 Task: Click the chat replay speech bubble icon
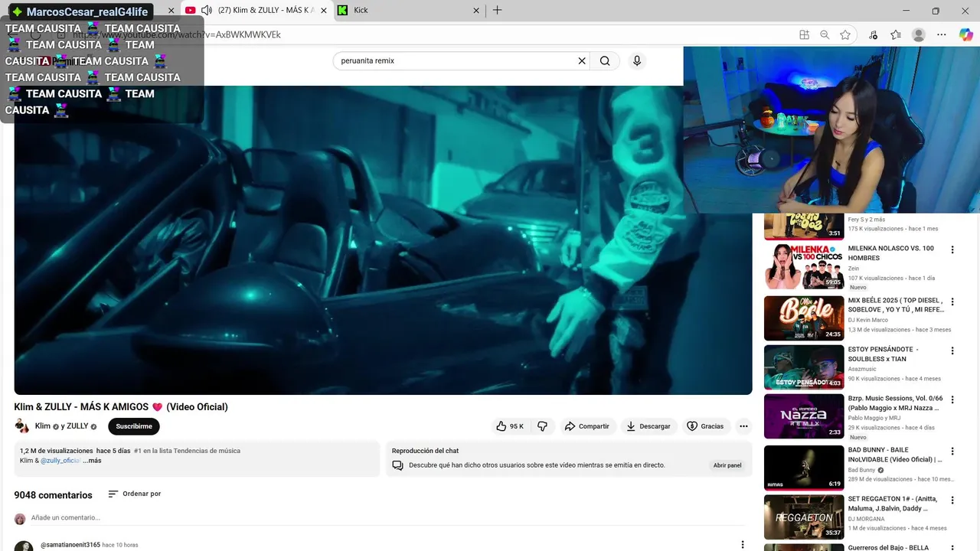click(397, 465)
